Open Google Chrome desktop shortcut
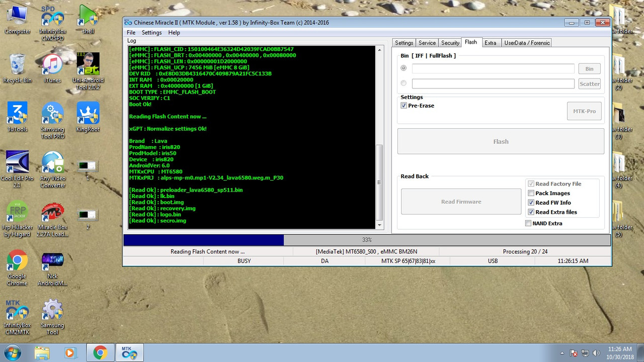The image size is (644, 362). point(17,267)
